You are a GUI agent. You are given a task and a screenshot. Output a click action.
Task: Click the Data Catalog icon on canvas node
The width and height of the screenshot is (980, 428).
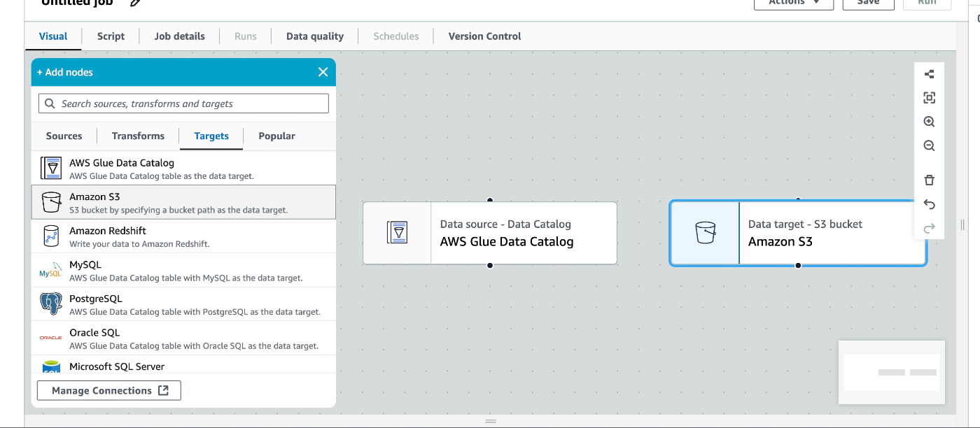pos(397,233)
